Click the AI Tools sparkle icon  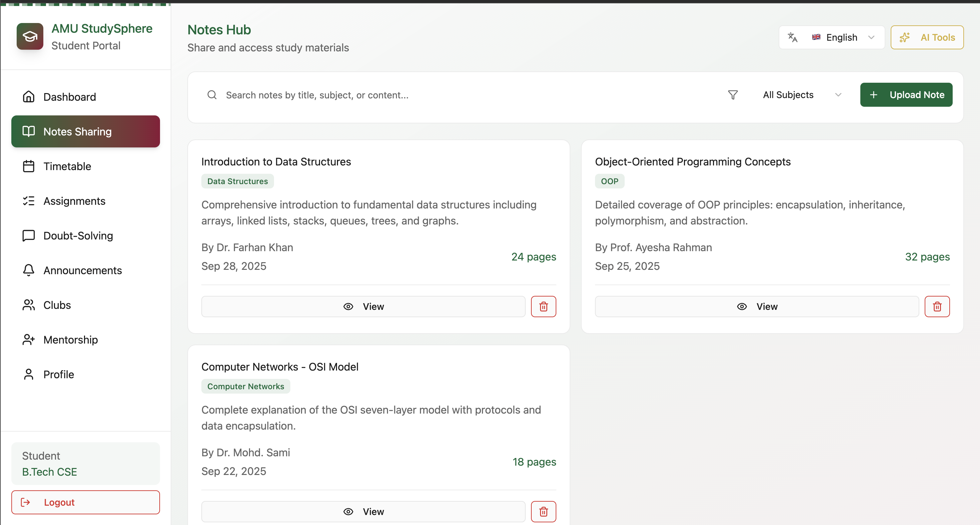(x=904, y=37)
